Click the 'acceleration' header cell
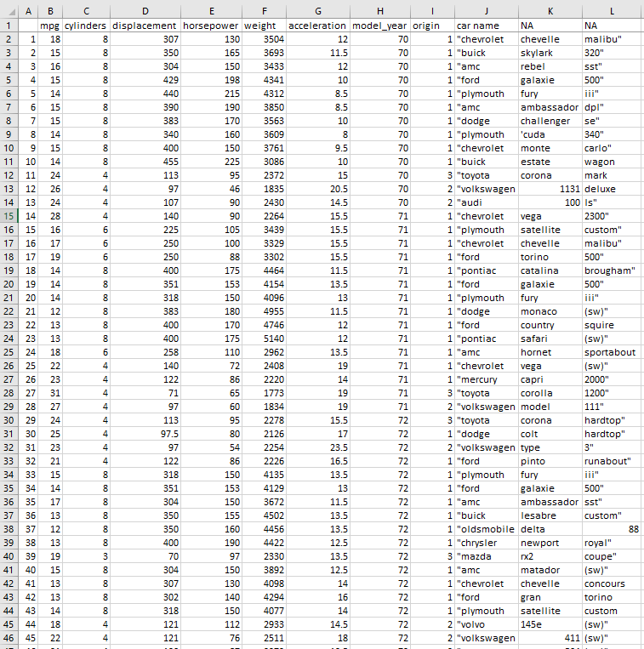The width and height of the screenshot is (644, 649). (x=318, y=26)
